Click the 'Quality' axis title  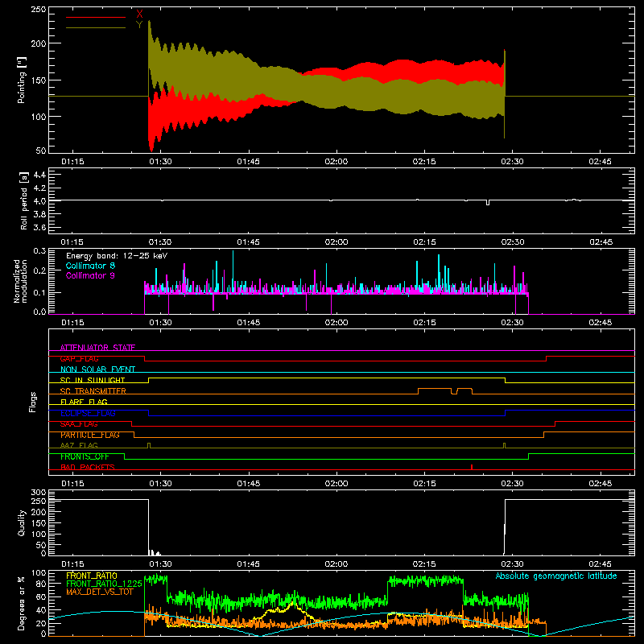[x=22, y=522]
